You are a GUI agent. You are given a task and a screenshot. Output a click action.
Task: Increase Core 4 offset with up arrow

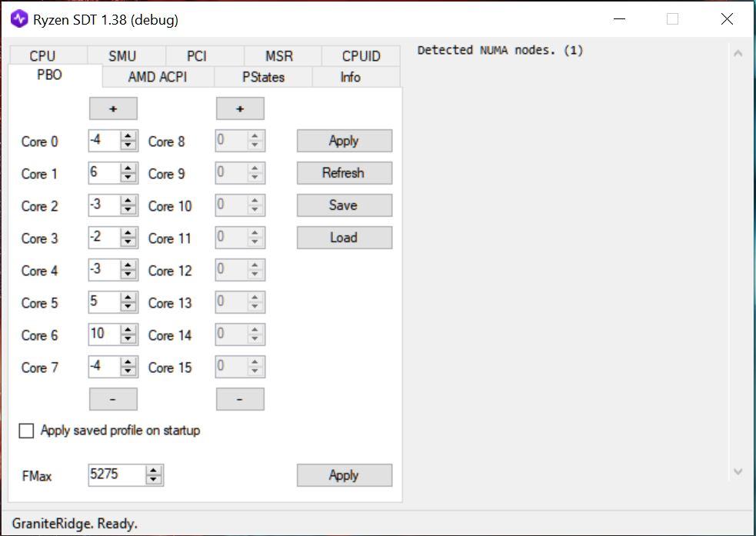(x=128, y=265)
